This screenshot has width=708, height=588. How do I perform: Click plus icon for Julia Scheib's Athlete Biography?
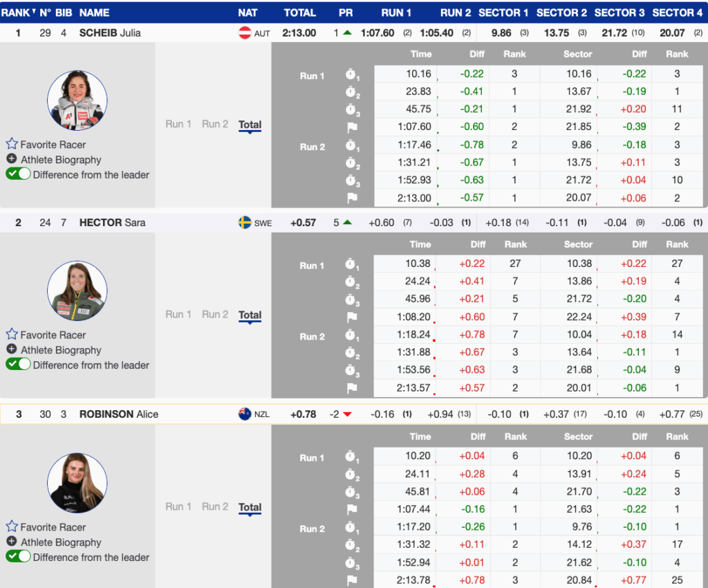[x=12, y=159]
